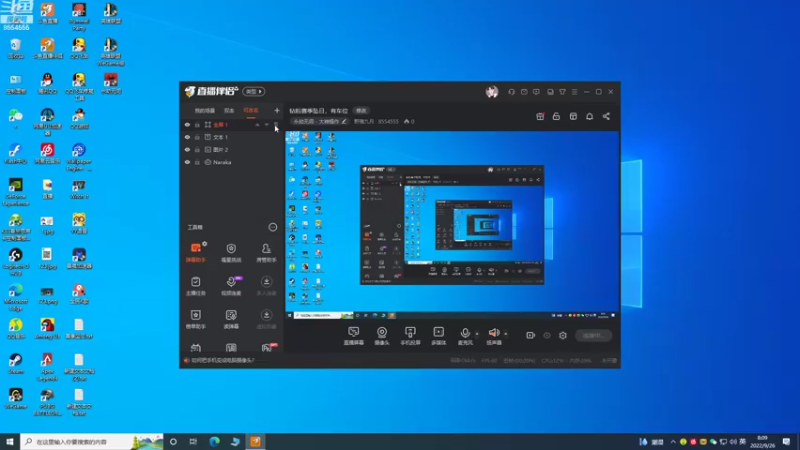The image size is (800, 450).
Task: Mute the microphone icon
Action: (465, 333)
